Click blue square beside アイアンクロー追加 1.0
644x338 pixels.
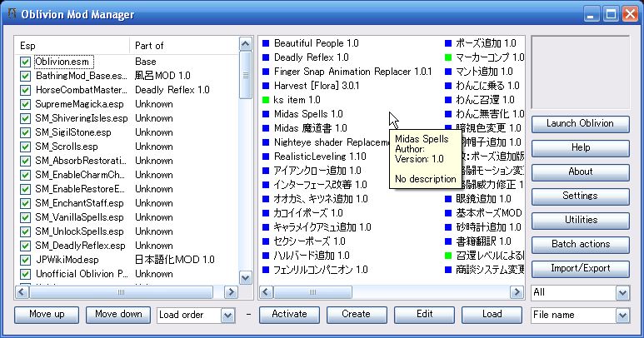[x=266, y=171]
